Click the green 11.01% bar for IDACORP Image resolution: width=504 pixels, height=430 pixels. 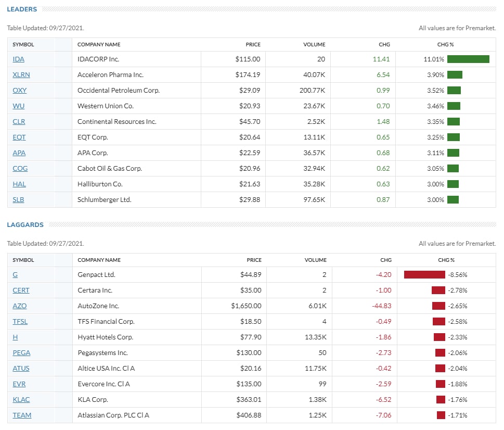(468, 59)
